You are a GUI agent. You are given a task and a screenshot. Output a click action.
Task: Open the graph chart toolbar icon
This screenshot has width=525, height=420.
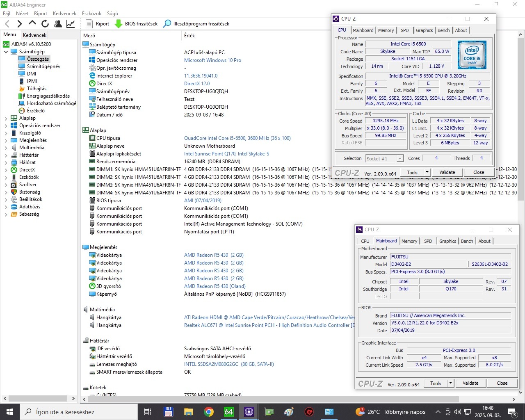pos(71,24)
